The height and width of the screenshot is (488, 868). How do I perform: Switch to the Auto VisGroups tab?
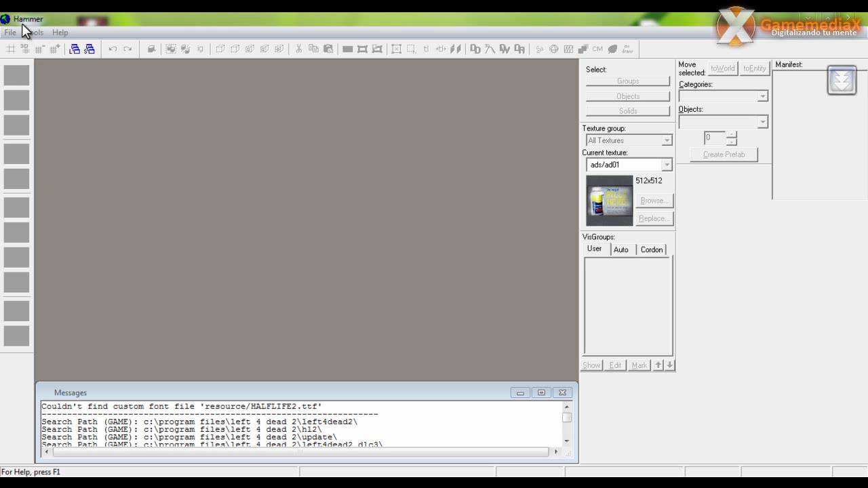621,249
